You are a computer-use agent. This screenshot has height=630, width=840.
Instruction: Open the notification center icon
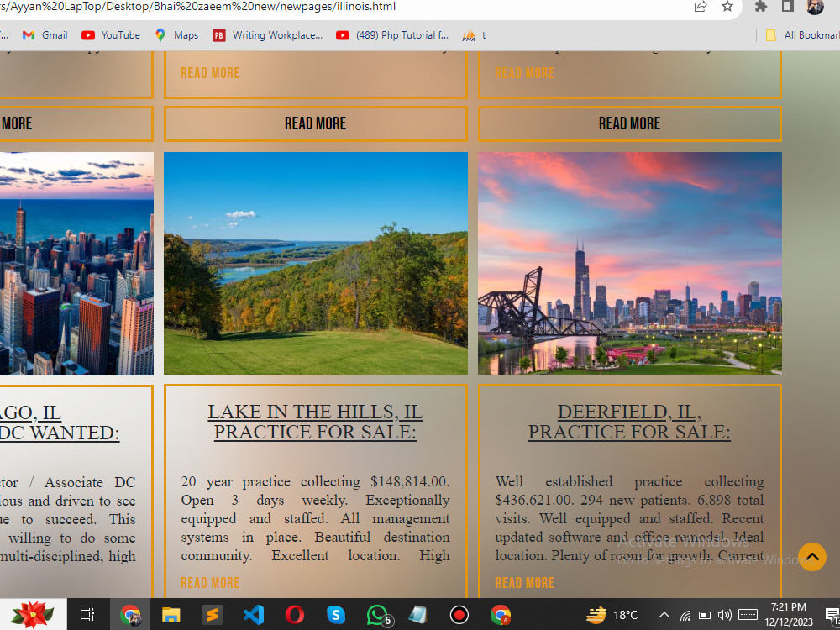pos(833,615)
